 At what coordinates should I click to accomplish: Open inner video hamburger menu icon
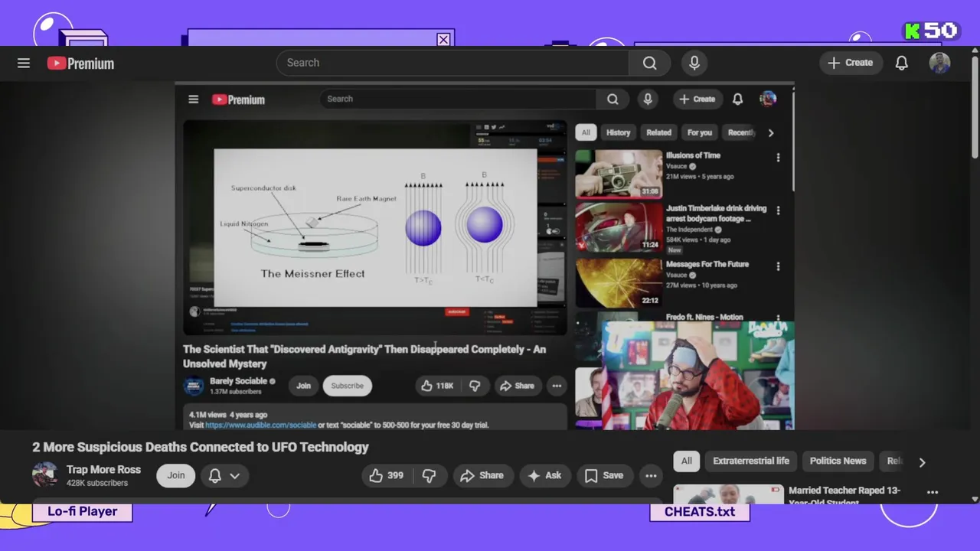pos(194,99)
